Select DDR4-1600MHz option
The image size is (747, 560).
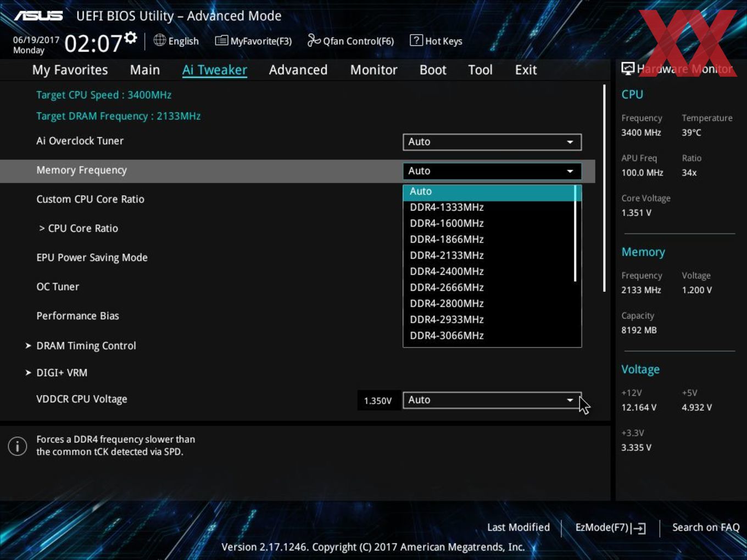[489, 223]
